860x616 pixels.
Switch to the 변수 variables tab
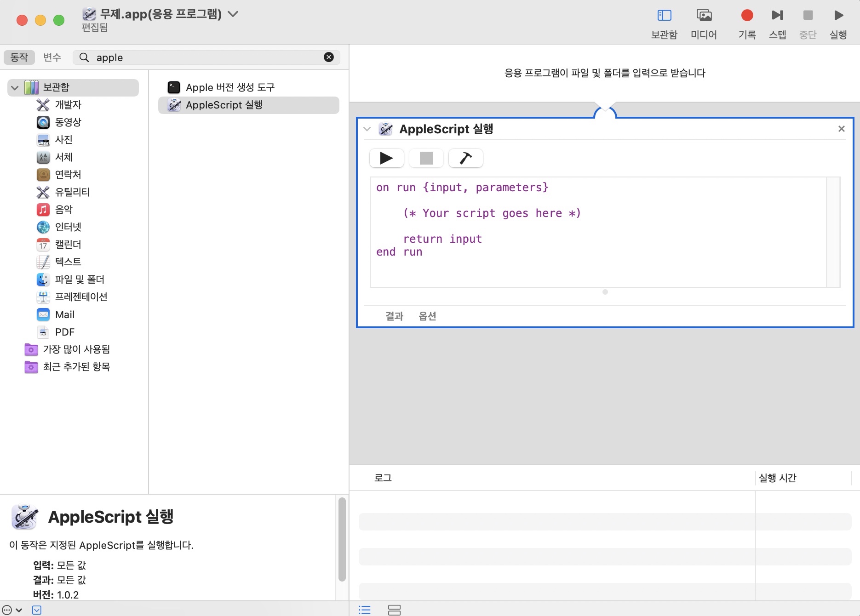tap(52, 57)
